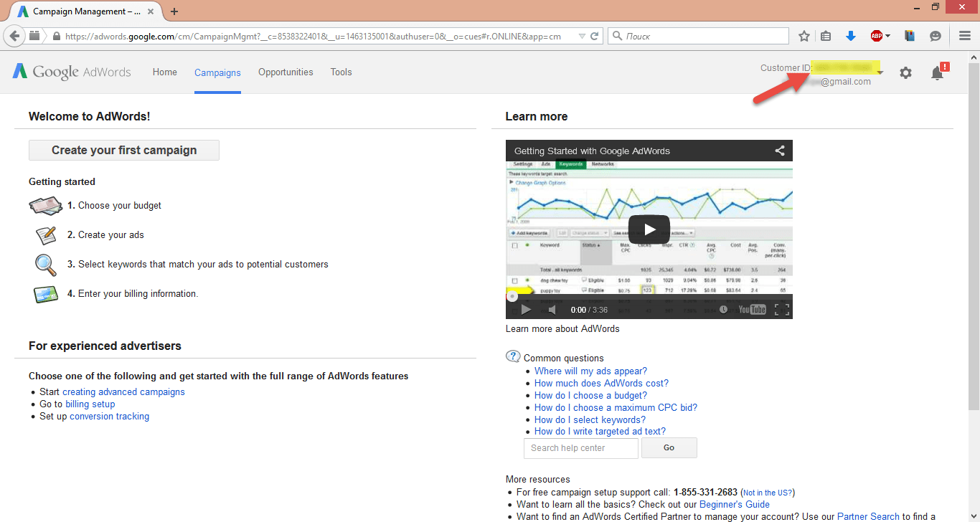Click the video seek progress bar
Screen dimensions: 980x522
click(x=649, y=296)
